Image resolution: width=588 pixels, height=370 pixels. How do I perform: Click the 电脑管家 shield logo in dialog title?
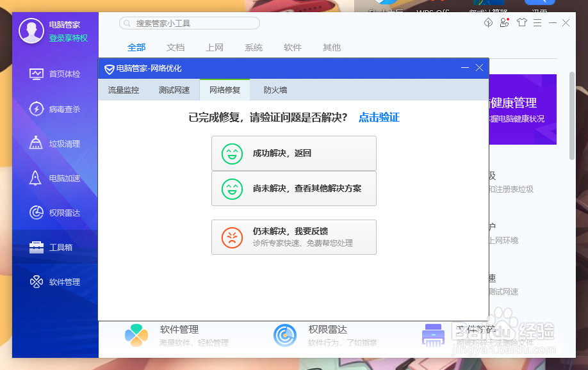tap(109, 69)
